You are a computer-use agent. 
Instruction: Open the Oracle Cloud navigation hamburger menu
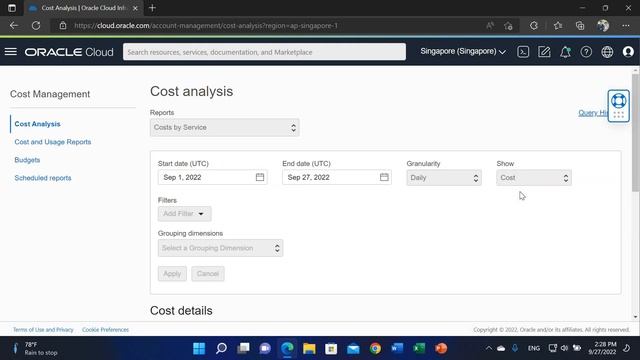[11, 52]
